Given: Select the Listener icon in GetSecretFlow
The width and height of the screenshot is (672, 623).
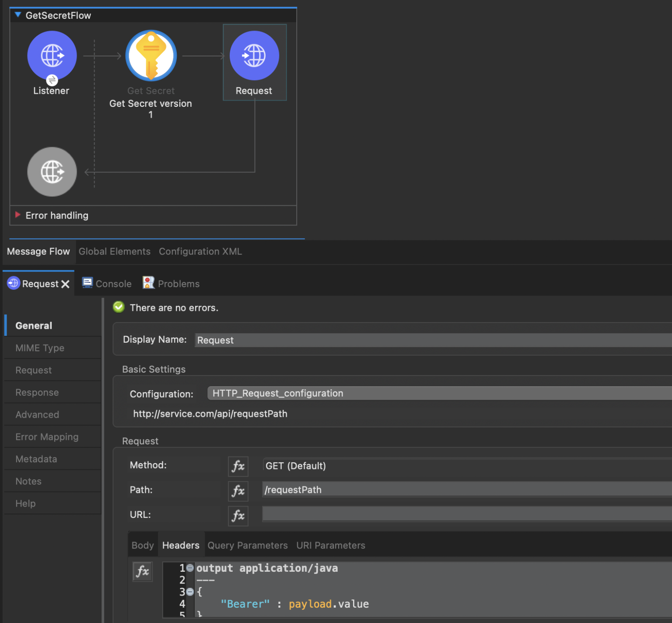Looking at the screenshot, I should (52, 56).
